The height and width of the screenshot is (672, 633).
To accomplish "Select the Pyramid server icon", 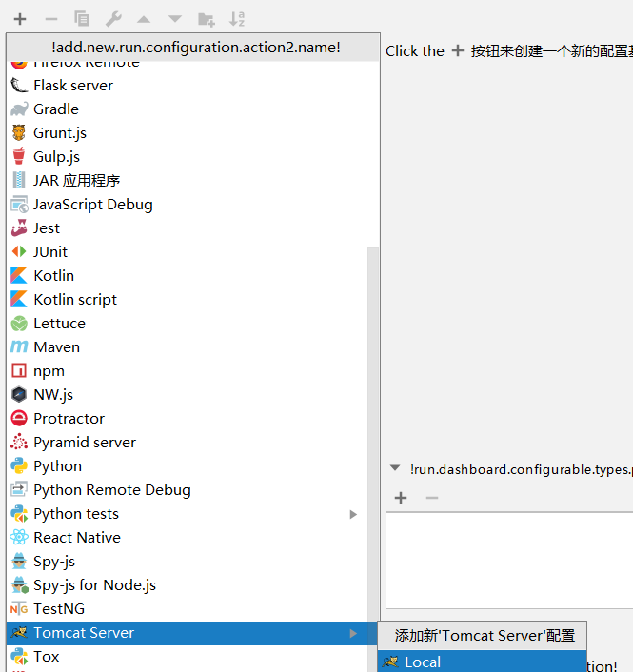I will click(x=19, y=442).
